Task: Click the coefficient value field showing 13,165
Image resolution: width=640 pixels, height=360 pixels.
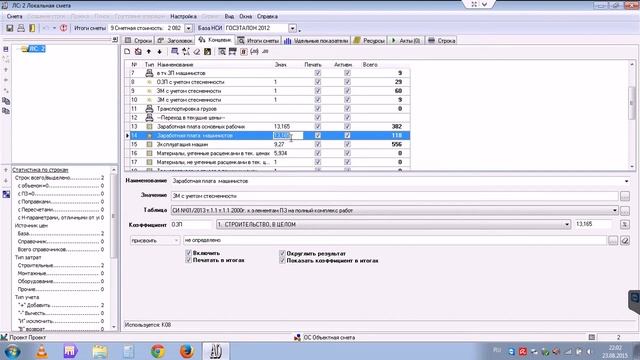Action: [594, 224]
